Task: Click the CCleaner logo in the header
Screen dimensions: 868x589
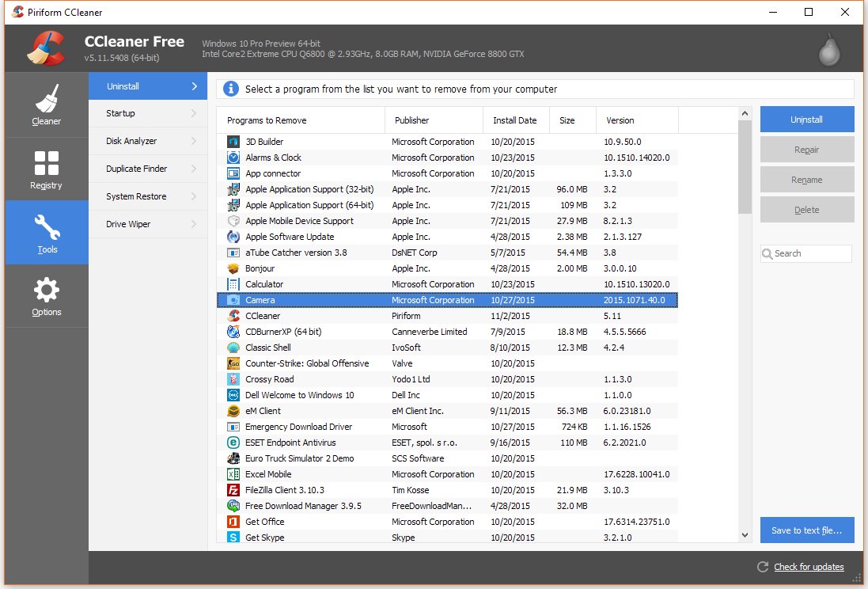Action: (45, 47)
